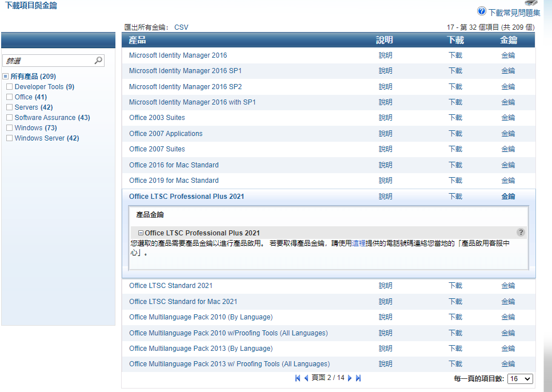552x392 pixels.
Task: Show 金鑰 for Office 2016 for Mac Standard
Action: (x=509, y=165)
